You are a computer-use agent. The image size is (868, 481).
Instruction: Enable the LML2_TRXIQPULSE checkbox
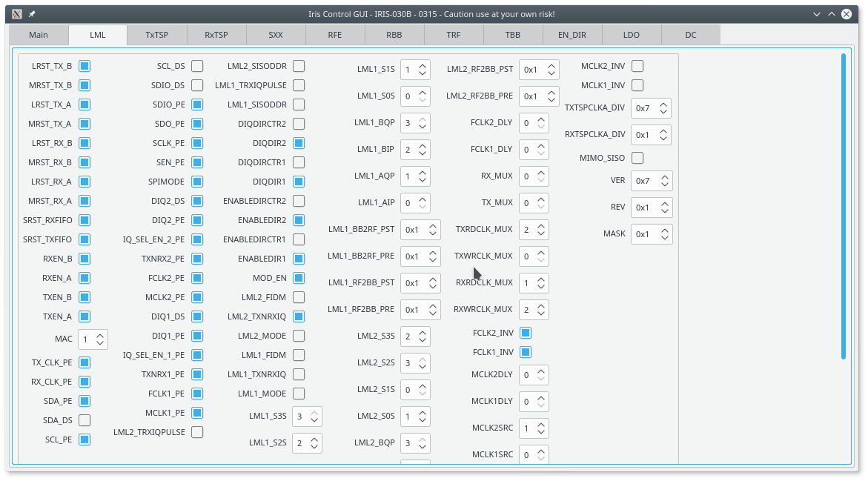coord(197,432)
